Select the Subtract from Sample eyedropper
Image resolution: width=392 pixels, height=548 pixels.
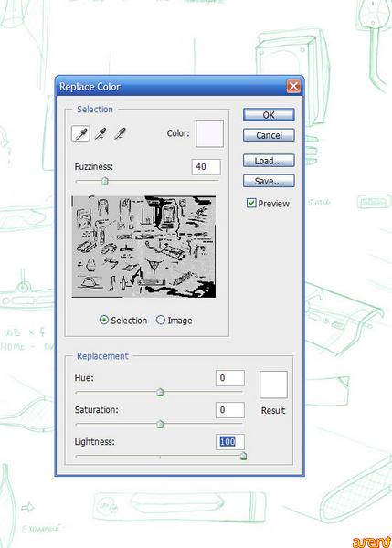coord(120,133)
